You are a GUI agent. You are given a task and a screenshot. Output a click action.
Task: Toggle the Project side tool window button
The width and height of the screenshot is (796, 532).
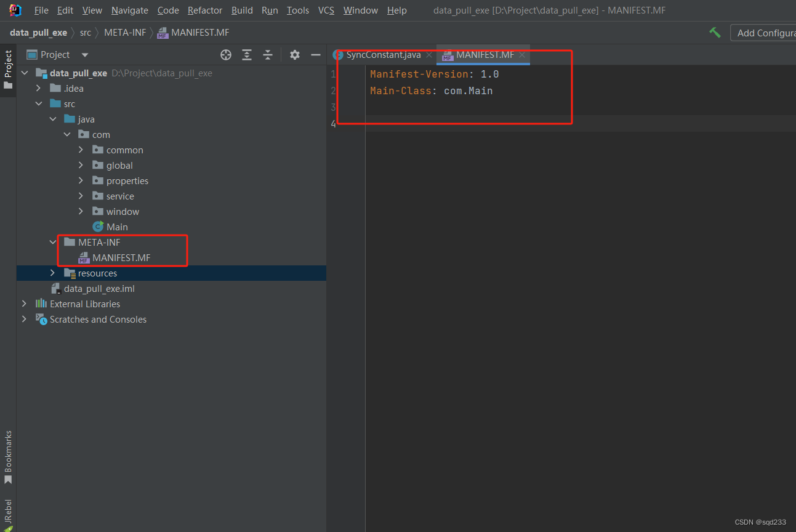click(8, 70)
